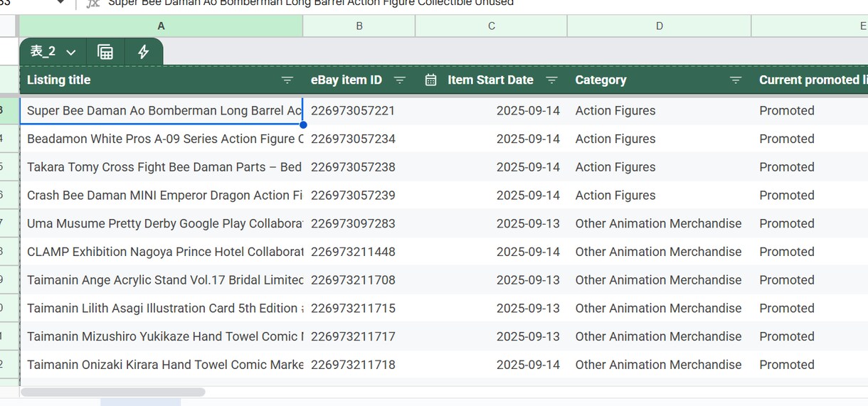
Task: Select the start date for item 226973211718
Action: coord(492,365)
